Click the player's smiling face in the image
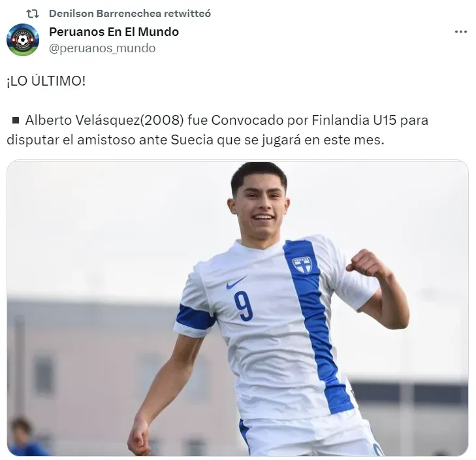Viewport: 476px width, 460px height. click(x=261, y=206)
